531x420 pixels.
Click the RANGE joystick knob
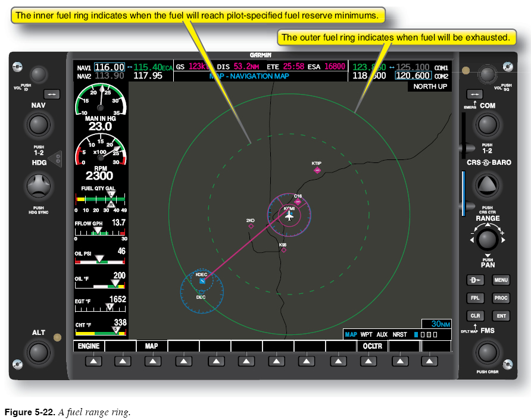[488, 240]
